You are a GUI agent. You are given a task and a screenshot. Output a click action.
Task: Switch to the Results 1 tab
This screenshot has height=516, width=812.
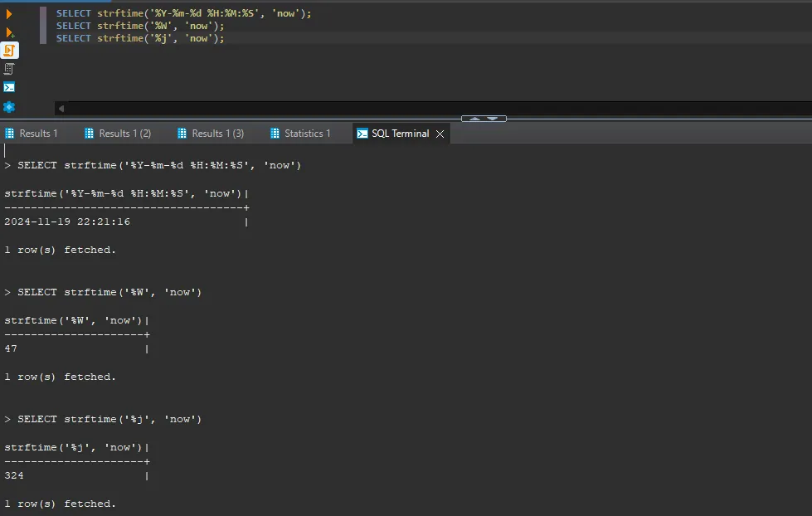coord(31,133)
